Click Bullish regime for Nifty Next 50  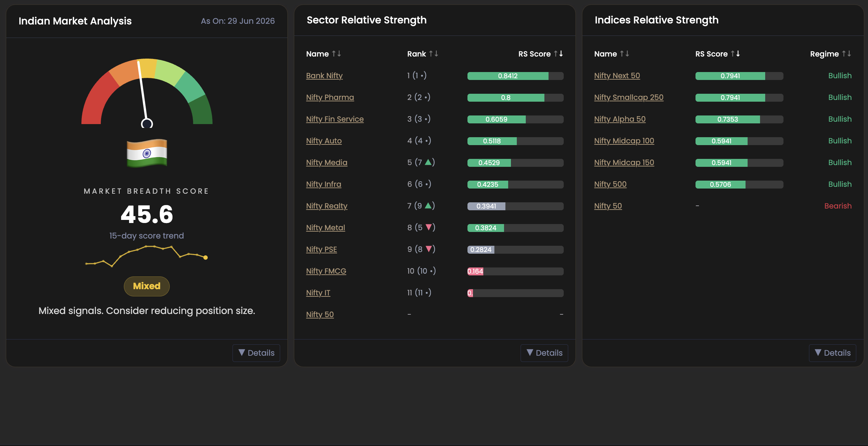pos(840,75)
